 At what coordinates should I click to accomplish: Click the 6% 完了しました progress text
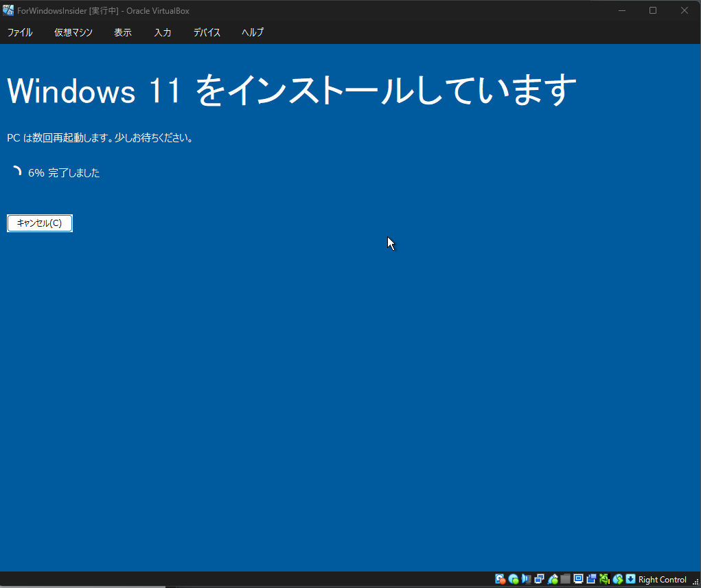64,172
